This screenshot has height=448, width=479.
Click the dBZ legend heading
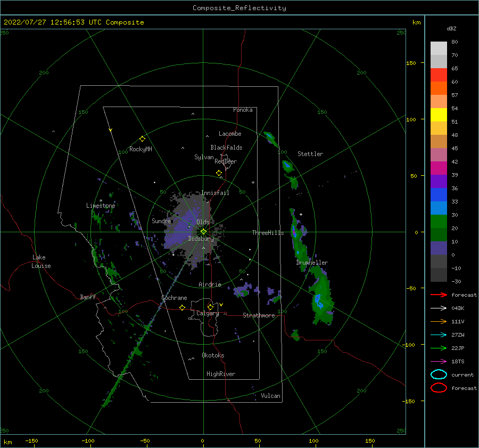coord(451,28)
